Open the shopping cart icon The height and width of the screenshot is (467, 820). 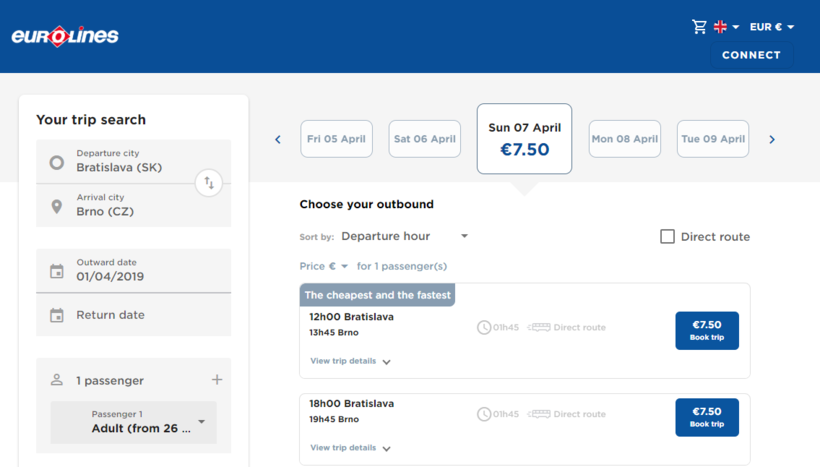coord(699,27)
